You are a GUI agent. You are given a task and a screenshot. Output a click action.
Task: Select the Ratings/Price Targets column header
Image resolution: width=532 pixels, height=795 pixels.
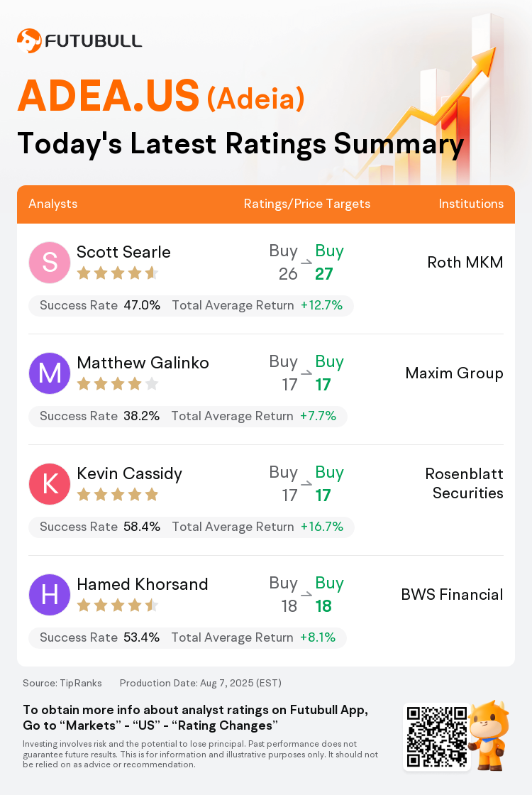(307, 204)
